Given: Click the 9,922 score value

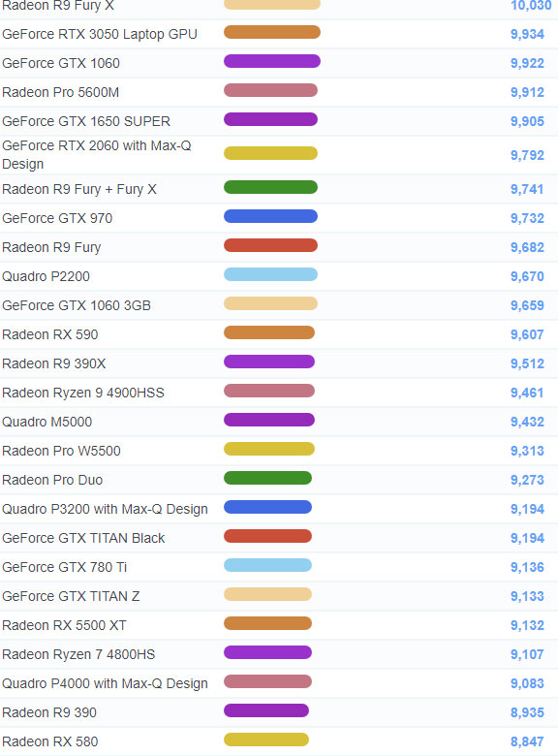Looking at the screenshot, I should point(527,63).
